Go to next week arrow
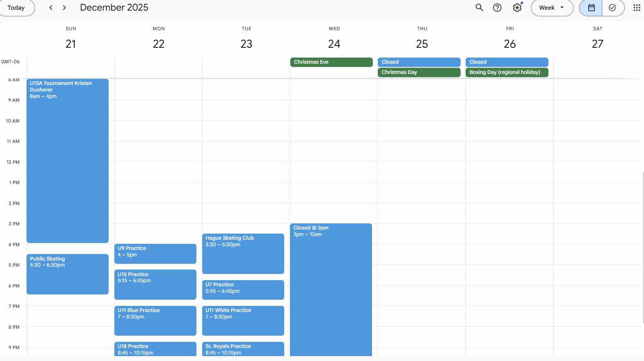 tap(65, 8)
